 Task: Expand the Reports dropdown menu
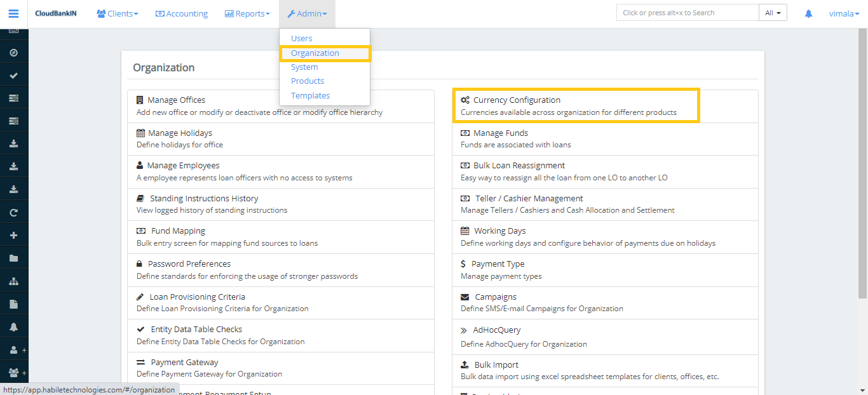click(x=247, y=13)
